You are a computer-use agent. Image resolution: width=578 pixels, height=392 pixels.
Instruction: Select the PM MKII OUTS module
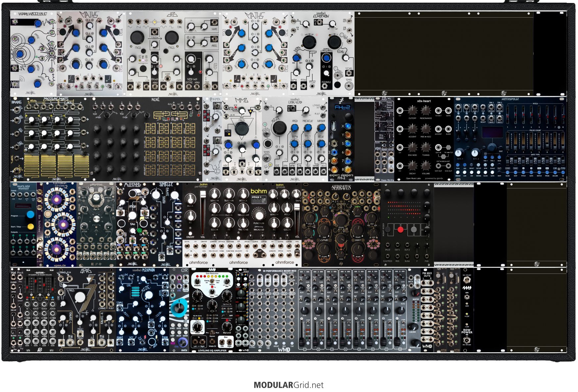(x=427, y=310)
